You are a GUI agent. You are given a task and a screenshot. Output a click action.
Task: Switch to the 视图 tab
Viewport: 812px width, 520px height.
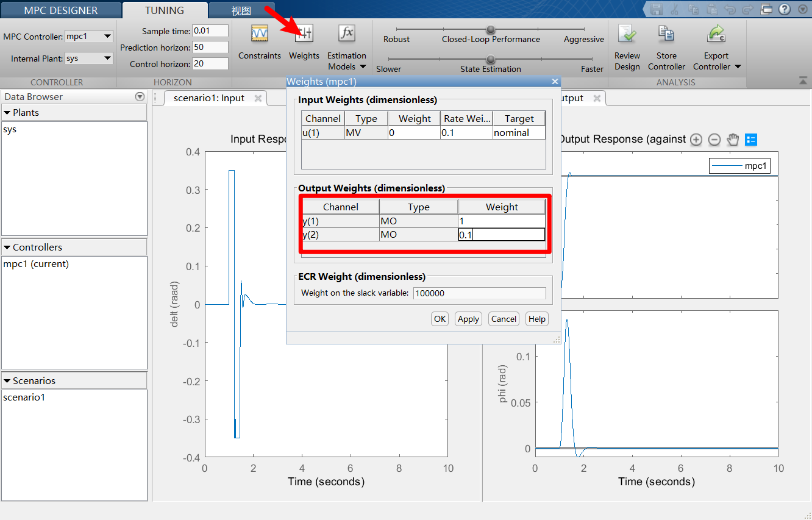coord(241,11)
